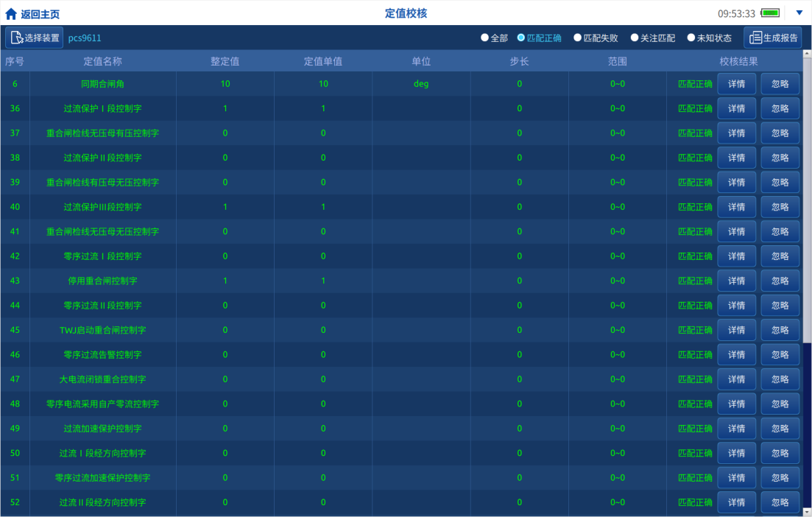Image resolution: width=812 pixels, height=517 pixels.
Task: Open 详情 for 零序过流告警控制字
Action: pos(736,355)
